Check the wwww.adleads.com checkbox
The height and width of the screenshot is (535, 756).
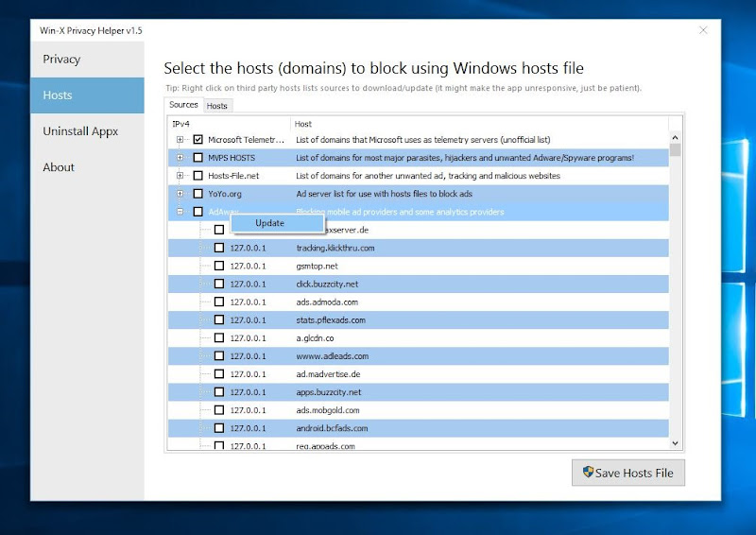click(x=219, y=356)
